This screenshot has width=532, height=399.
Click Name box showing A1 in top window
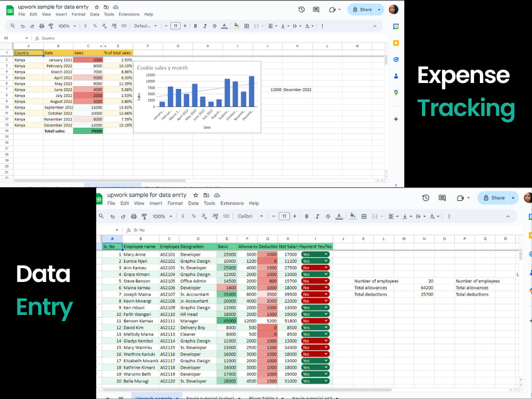(15, 38)
